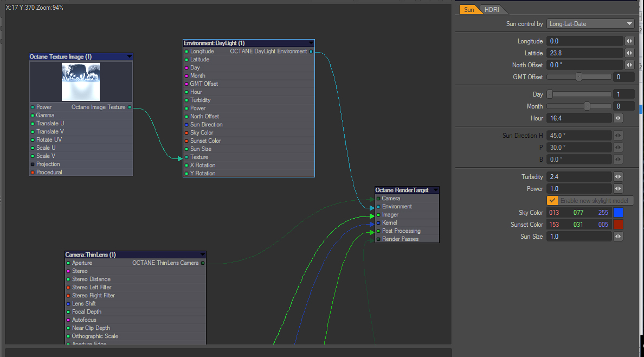Click the Render Passes input connector
This screenshot has height=357, width=644.
(x=378, y=239)
